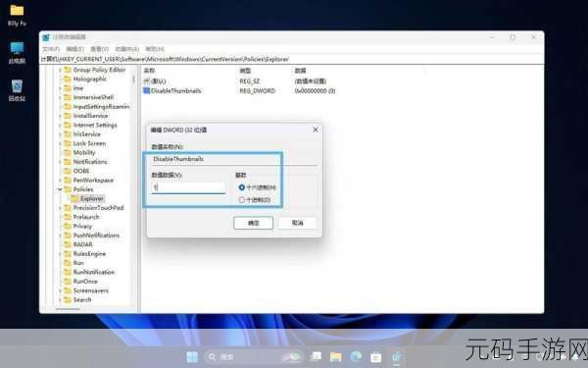Select the Notifications key in the tree
Viewport: 588px width, 368px height.
(x=90, y=162)
